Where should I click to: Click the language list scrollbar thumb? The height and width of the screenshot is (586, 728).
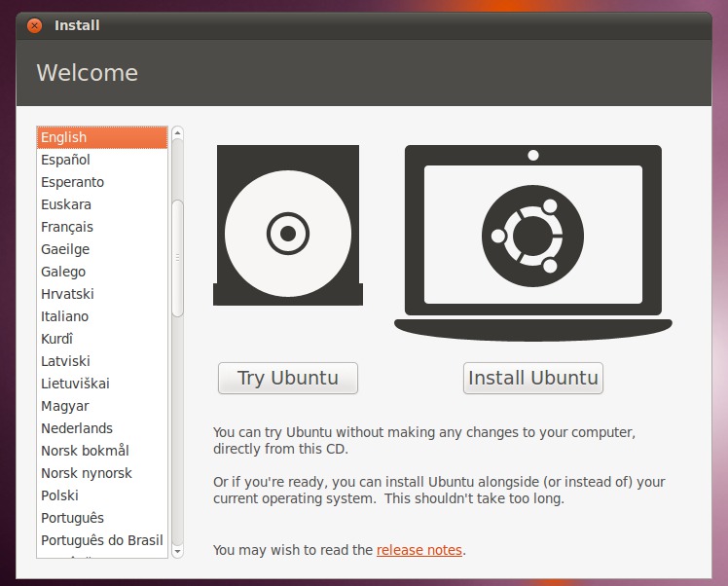pos(177,259)
